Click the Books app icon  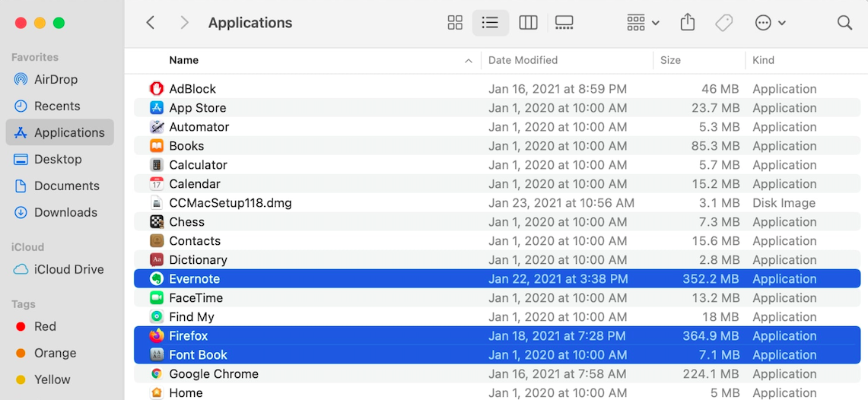coord(157,145)
